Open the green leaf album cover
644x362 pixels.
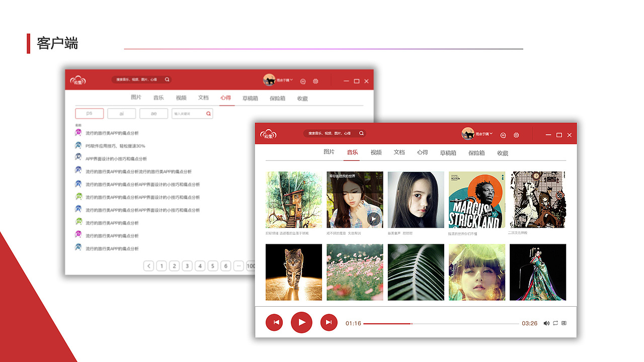point(416,272)
